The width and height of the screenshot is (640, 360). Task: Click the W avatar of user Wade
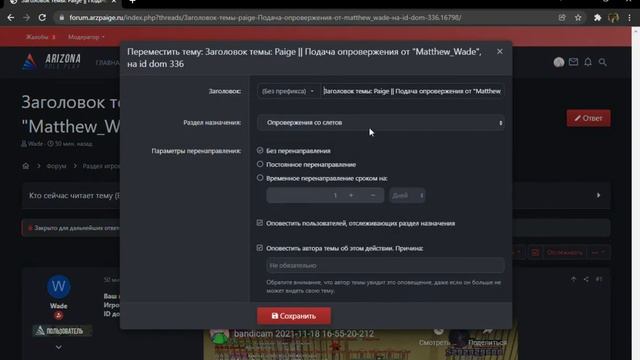tap(58, 287)
